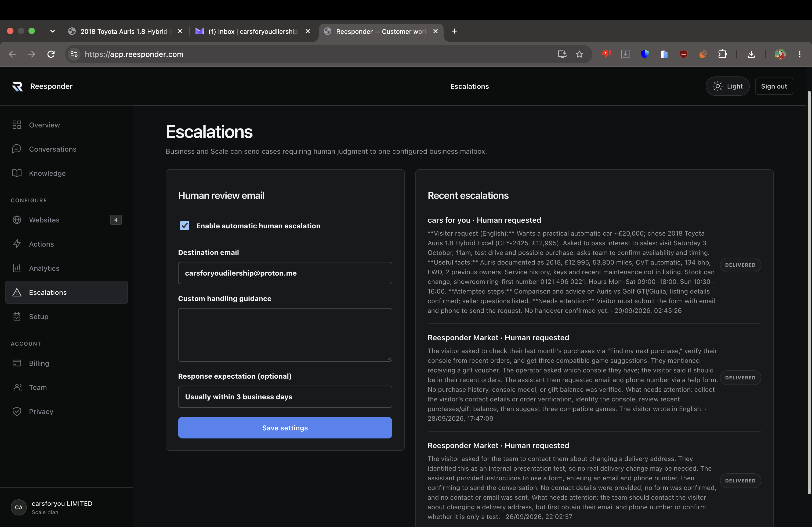Open the Team page

coord(67,387)
